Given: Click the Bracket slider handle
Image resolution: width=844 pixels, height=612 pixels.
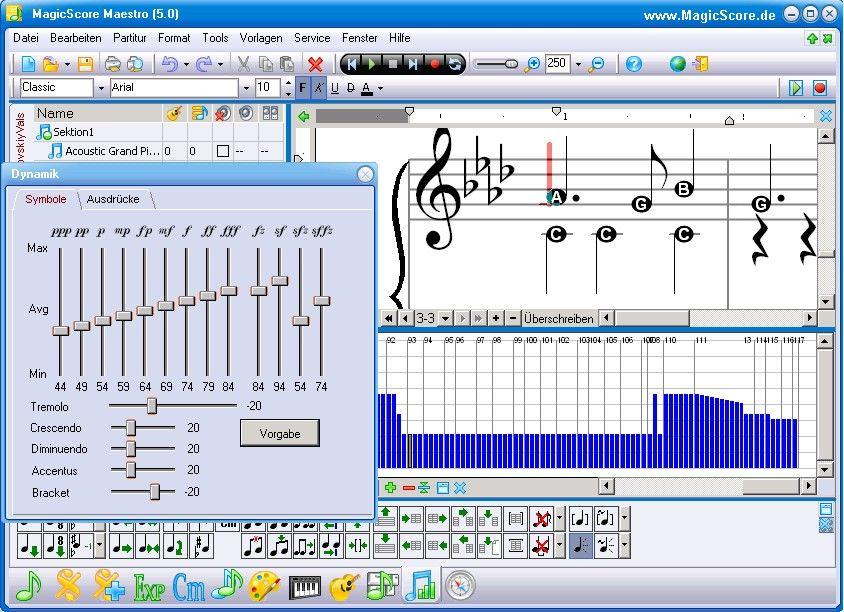Looking at the screenshot, I should click(x=155, y=491).
